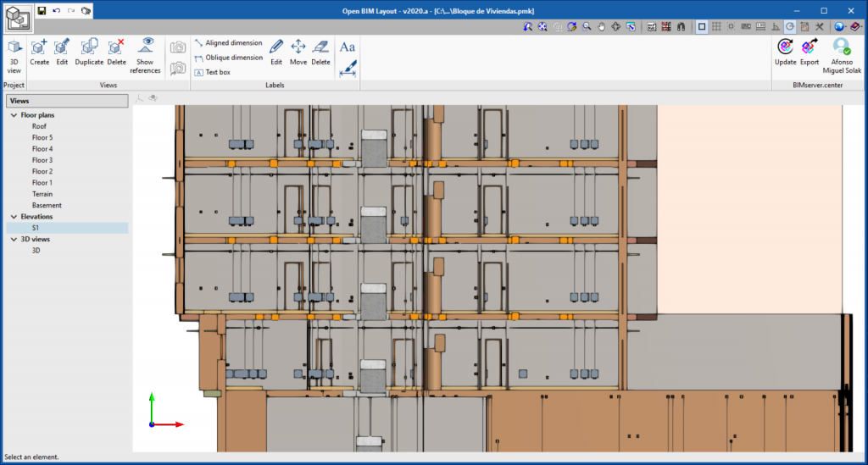The height and width of the screenshot is (465, 868).
Task: Select the Duplicate view tool
Action: 89,53
